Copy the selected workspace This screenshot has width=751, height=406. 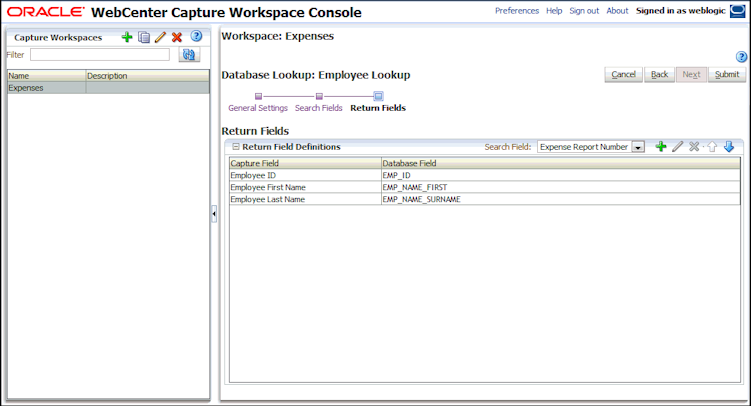pyautogui.click(x=144, y=37)
